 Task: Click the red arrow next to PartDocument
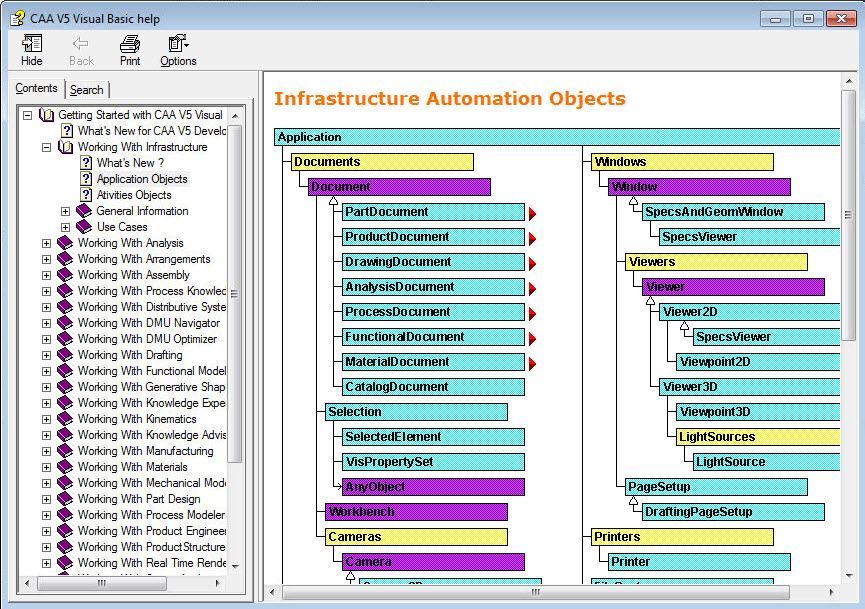coord(532,213)
